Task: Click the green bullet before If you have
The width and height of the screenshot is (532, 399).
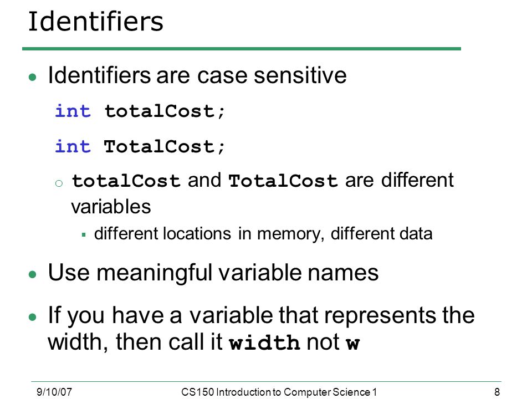Action: [33, 317]
